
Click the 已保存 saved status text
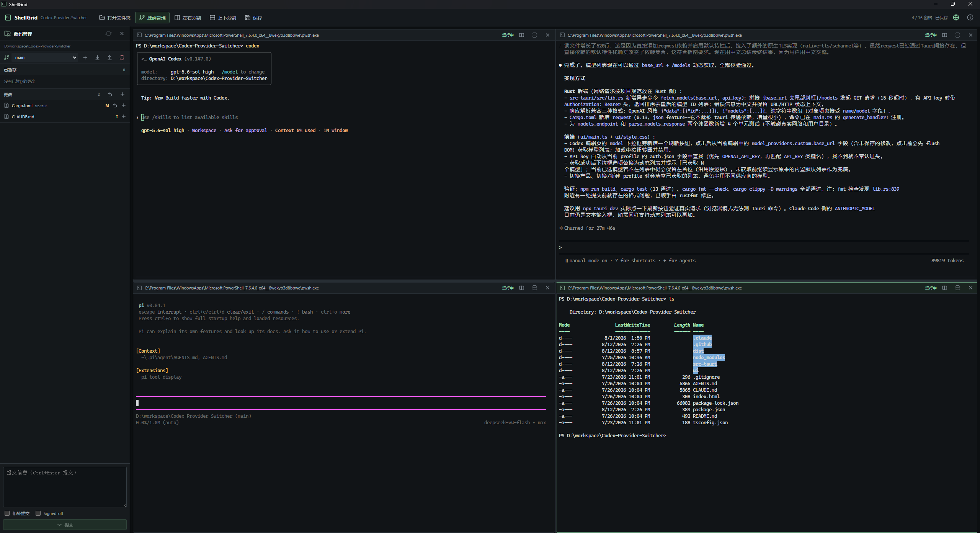[941, 18]
